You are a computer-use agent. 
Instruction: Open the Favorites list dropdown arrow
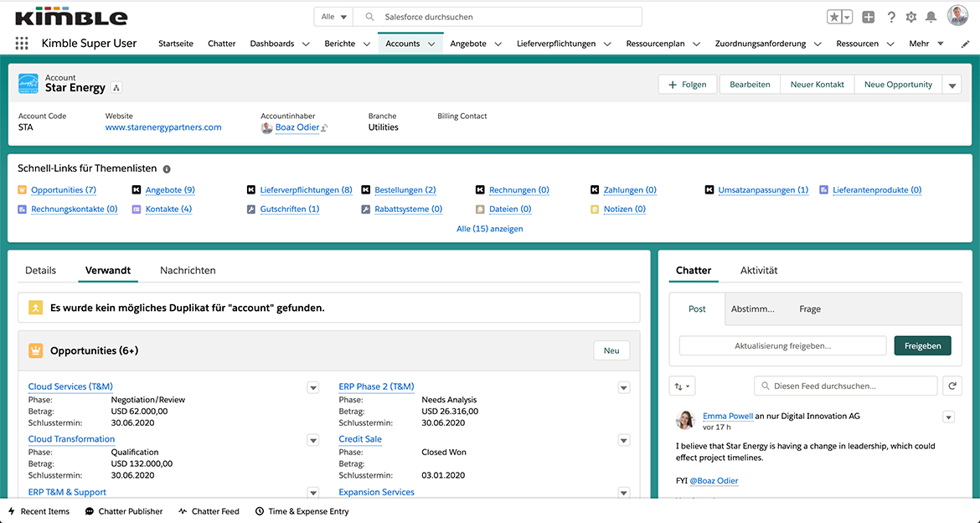click(x=848, y=17)
